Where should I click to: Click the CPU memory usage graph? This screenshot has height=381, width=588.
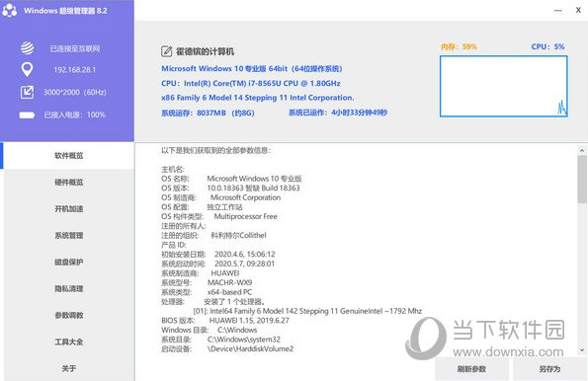coord(504,86)
